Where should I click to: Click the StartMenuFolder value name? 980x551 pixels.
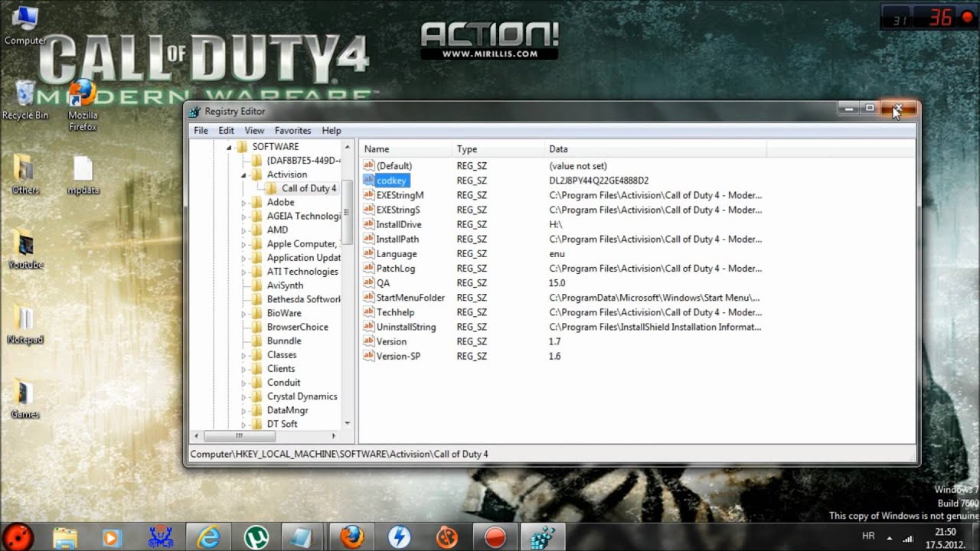pos(410,298)
